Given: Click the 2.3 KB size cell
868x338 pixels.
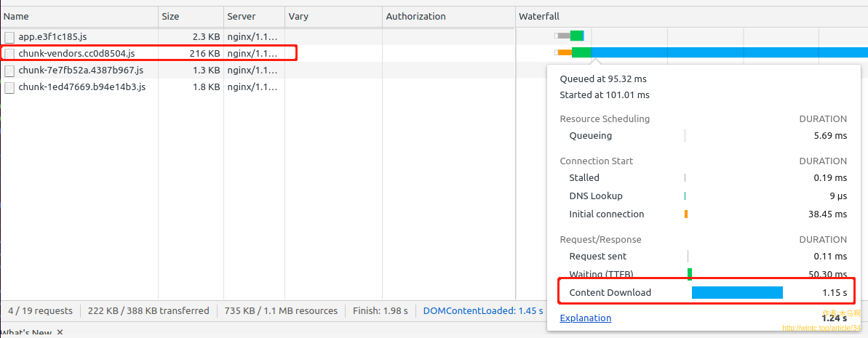Looking at the screenshot, I should click(206, 37).
